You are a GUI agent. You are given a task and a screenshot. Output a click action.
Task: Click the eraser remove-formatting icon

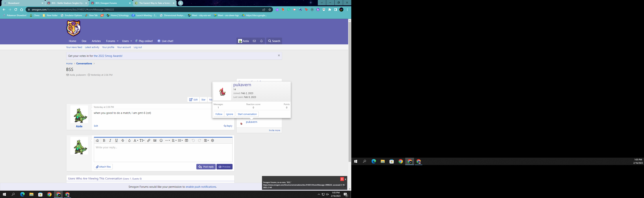pyautogui.click(x=97, y=141)
